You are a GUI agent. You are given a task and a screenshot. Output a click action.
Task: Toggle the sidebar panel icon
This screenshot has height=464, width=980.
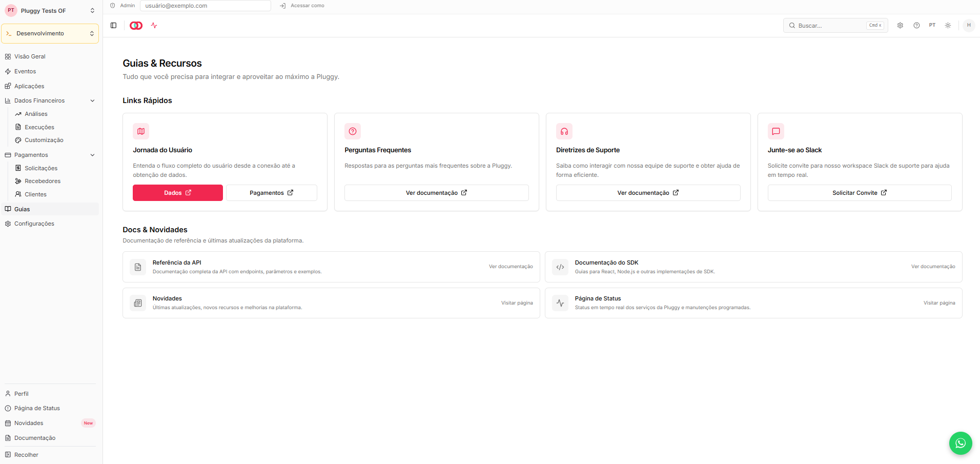point(113,25)
